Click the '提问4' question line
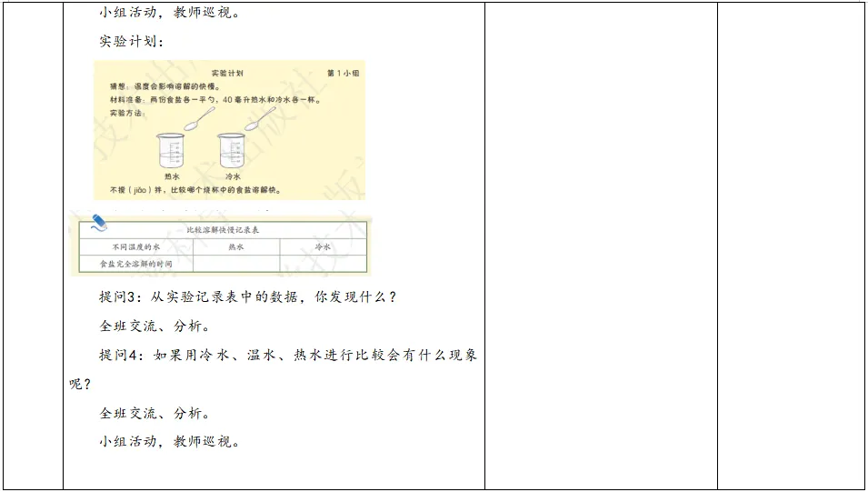The image size is (868, 492). 288,356
